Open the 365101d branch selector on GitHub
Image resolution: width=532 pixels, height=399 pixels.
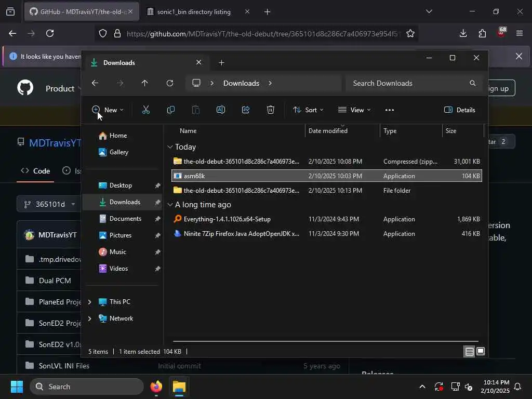pyautogui.click(x=50, y=204)
